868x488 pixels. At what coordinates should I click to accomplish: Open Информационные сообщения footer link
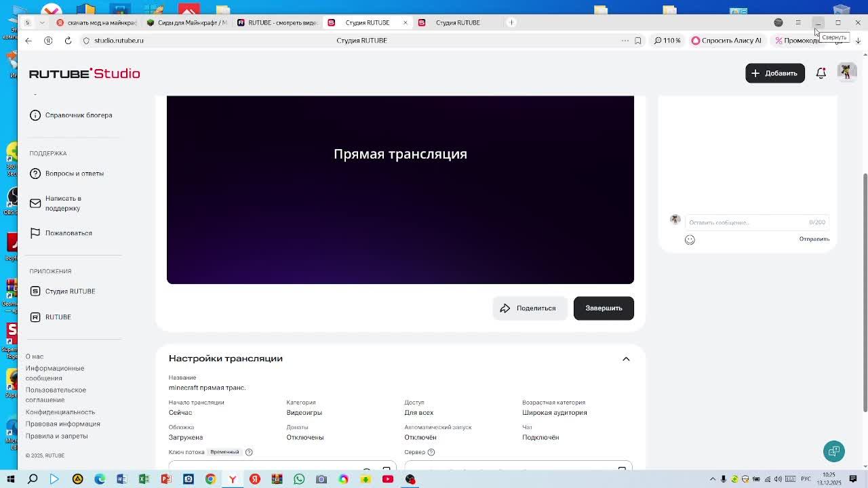(55, 373)
